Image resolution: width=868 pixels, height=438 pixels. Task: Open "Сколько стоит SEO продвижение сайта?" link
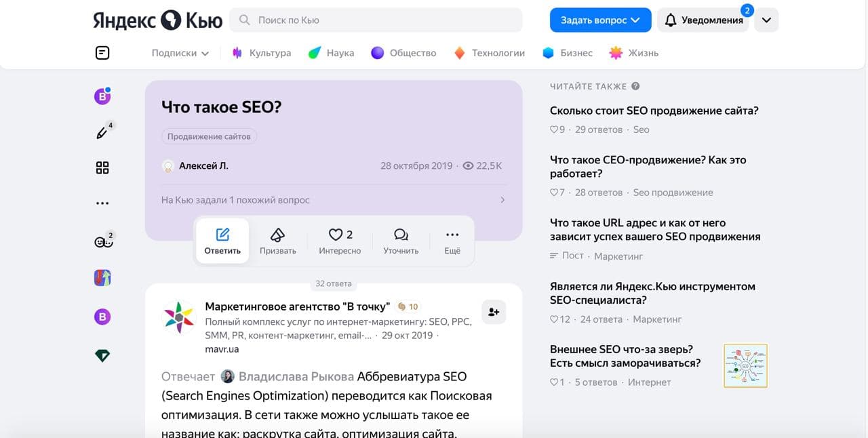coord(654,111)
